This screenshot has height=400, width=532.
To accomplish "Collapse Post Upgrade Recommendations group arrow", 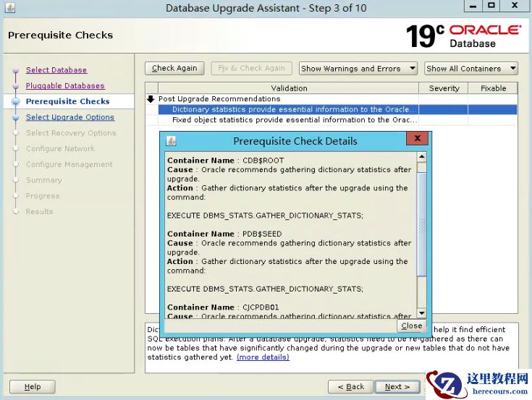I will click(x=151, y=99).
